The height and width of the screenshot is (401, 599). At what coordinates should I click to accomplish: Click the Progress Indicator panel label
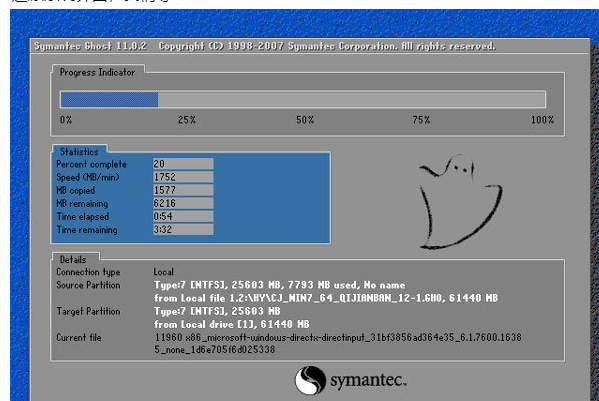pos(97,72)
